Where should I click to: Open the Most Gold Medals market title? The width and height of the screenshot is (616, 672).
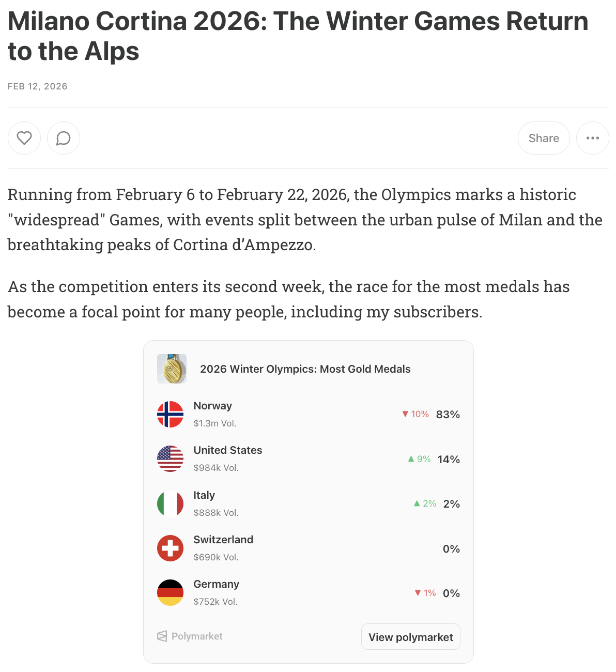pos(305,369)
